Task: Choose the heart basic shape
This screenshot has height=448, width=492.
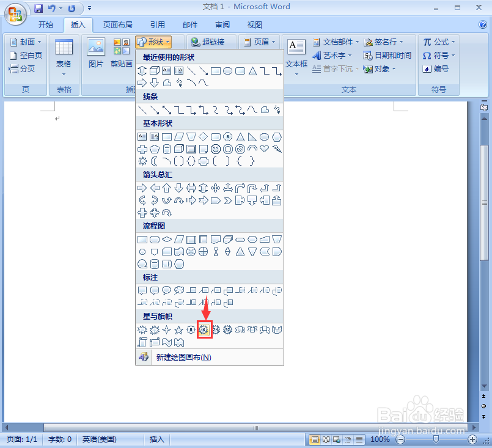Action: [x=265, y=149]
